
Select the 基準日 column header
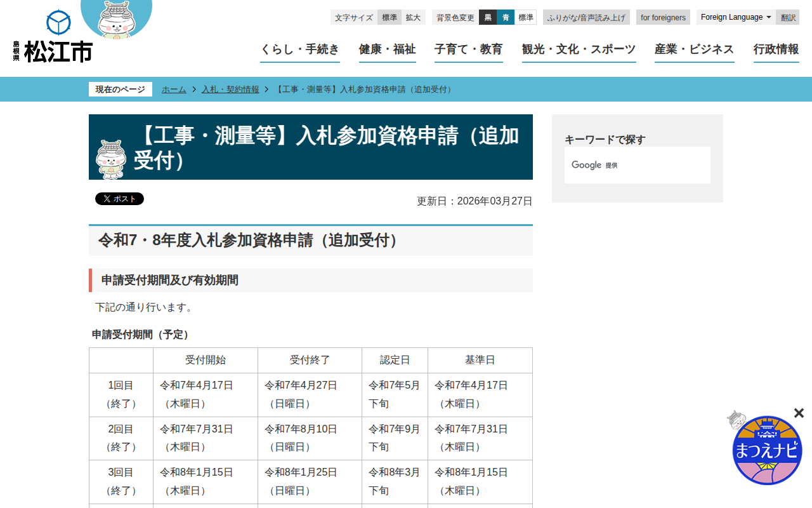480,360
